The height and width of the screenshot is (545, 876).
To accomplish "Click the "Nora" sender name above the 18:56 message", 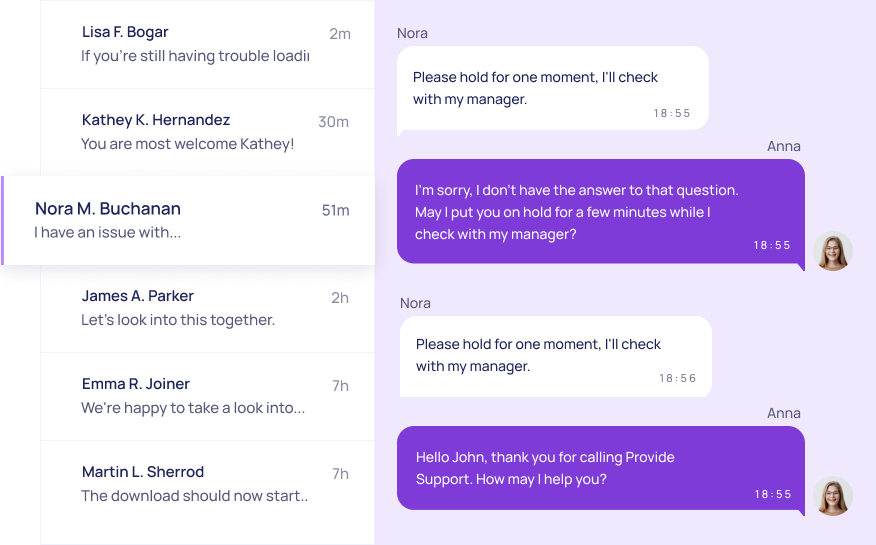I will [x=415, y=303].
